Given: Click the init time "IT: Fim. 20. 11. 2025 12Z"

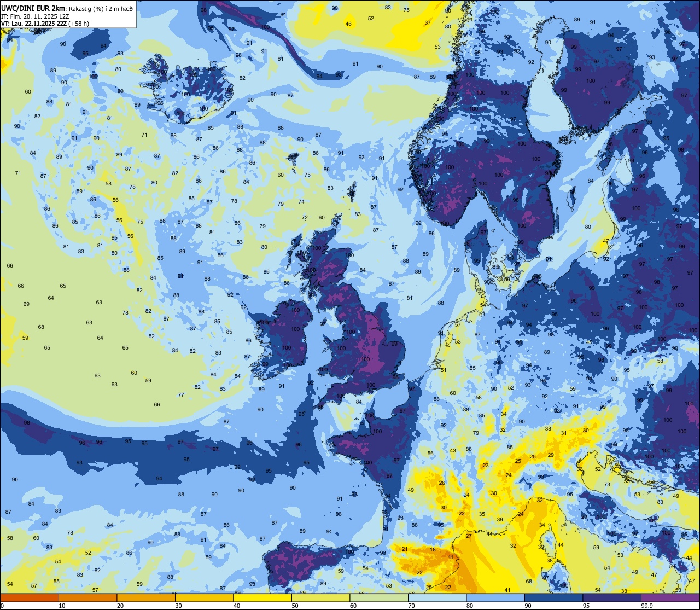Looking at the screenshot, I should pyautogui.click(x=35, y=16).
